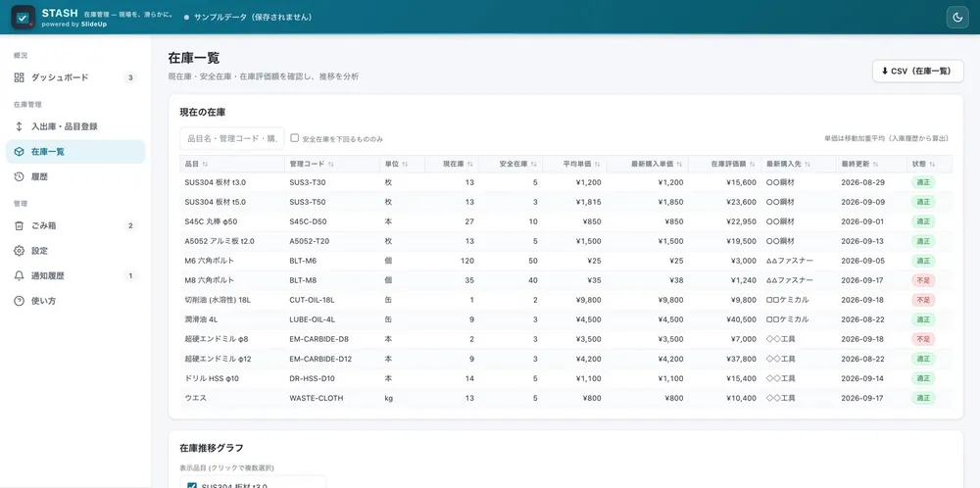980x488 pixels.
Task: Enable 安全在庫を下回るもののみ checkbox
Action: pyautogui.click(x=294, y=138)
